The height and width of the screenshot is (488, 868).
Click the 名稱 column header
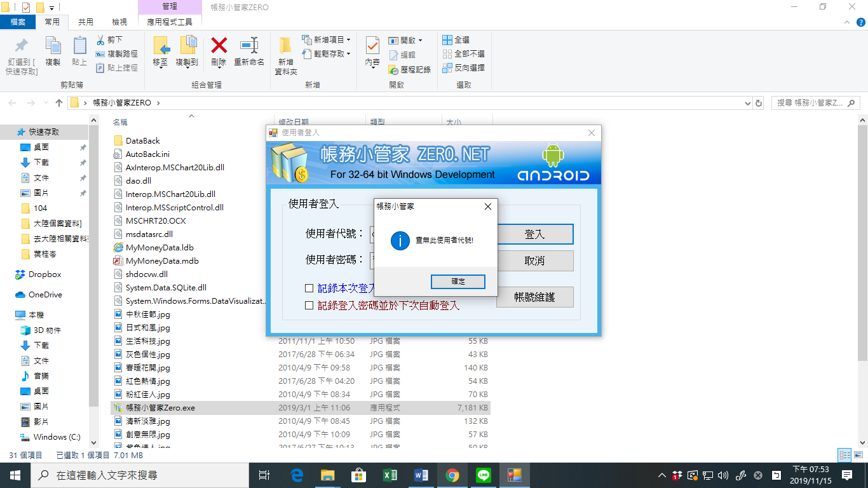click(x=120, y=122)
